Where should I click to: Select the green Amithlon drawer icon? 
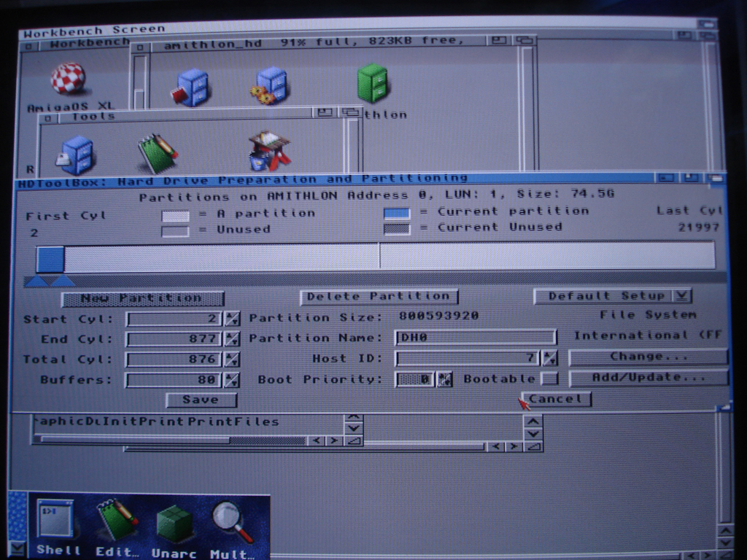pos(373,83)
